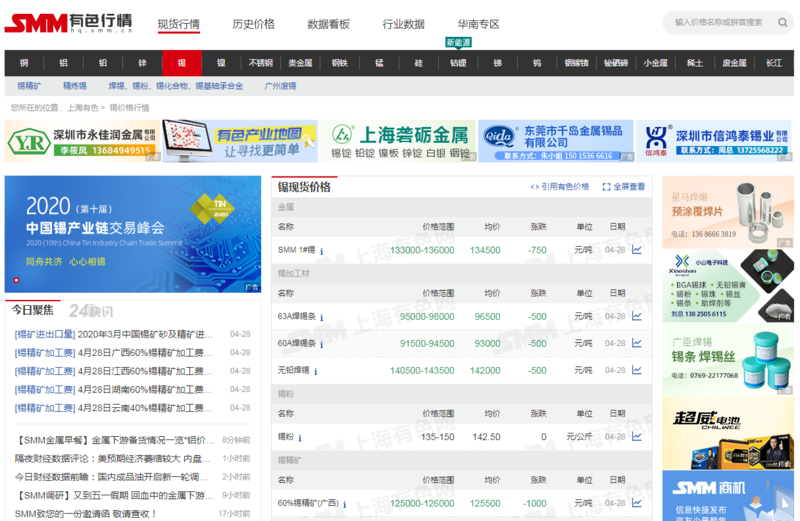
Task: Switch to 今日聚焦 news tab
Action: click(x=33, y=310)
